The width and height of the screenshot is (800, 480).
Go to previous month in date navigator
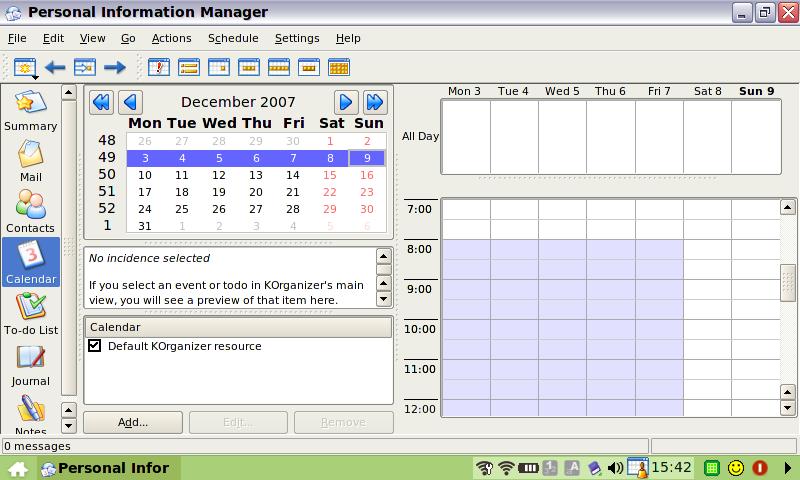click(131, 102)
